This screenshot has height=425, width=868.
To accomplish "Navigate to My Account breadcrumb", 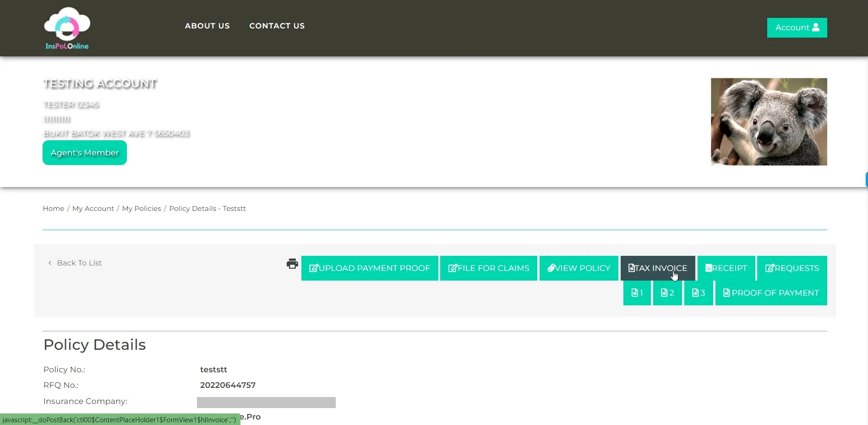I will pos(93,209).
